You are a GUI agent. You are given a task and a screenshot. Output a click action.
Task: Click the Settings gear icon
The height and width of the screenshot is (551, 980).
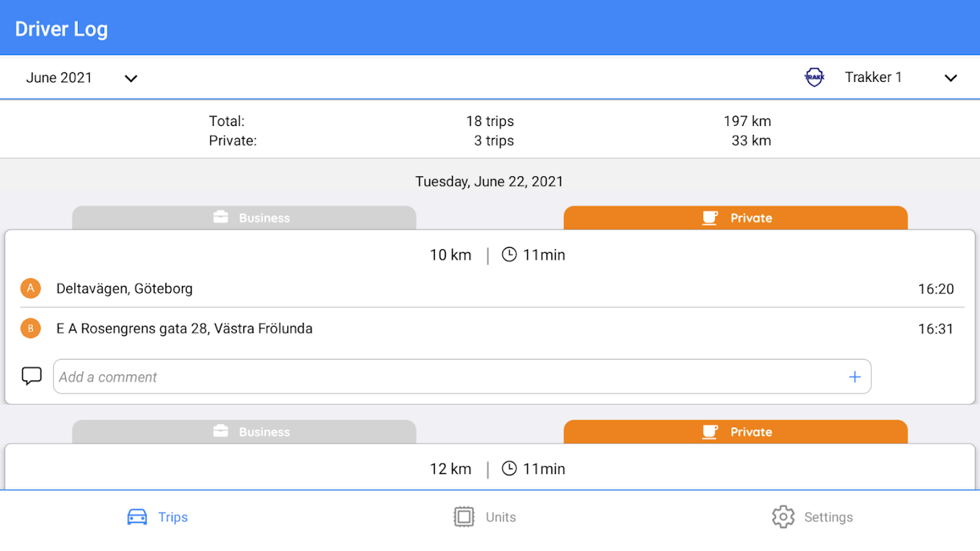[x=783, y=517]
